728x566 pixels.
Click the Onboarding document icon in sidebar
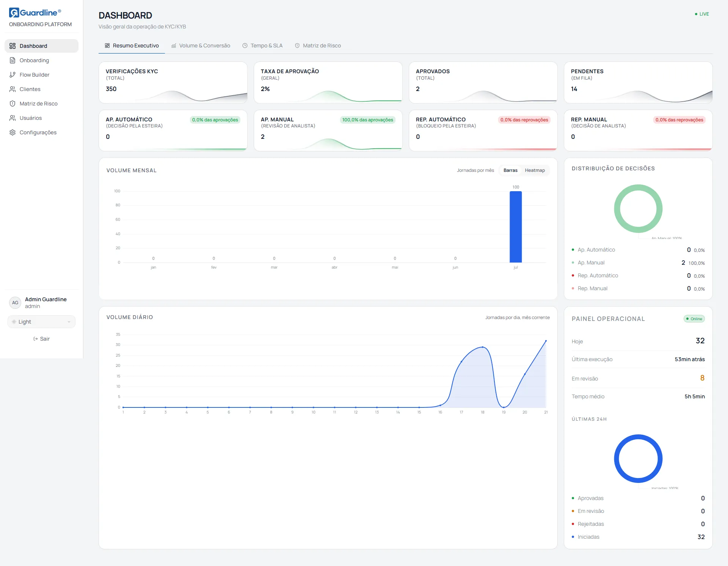tap(13, 60)
